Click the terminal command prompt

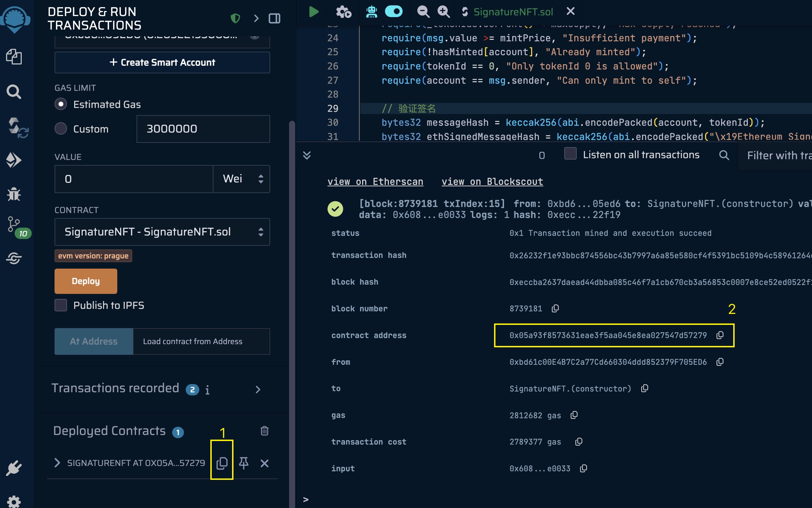306,499
